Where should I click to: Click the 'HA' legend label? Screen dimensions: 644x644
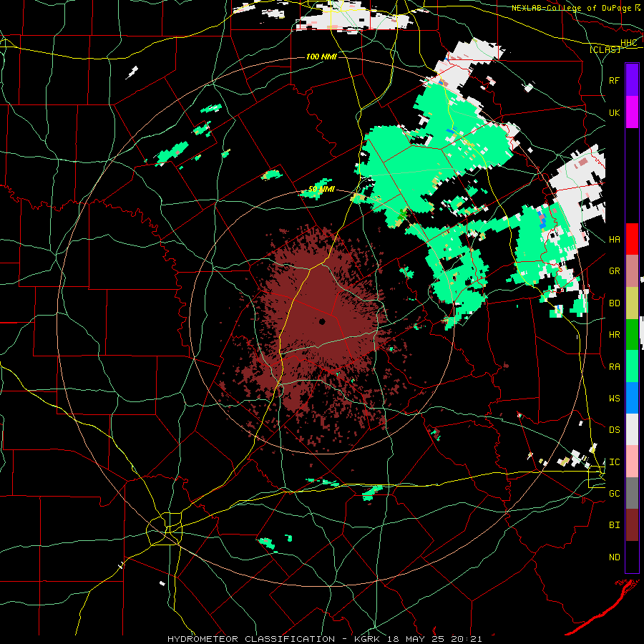[x=614, y=239]
